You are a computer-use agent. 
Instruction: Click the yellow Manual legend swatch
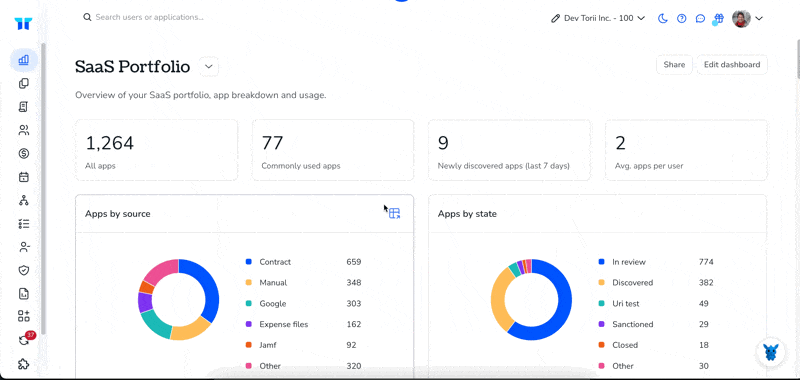249,283
